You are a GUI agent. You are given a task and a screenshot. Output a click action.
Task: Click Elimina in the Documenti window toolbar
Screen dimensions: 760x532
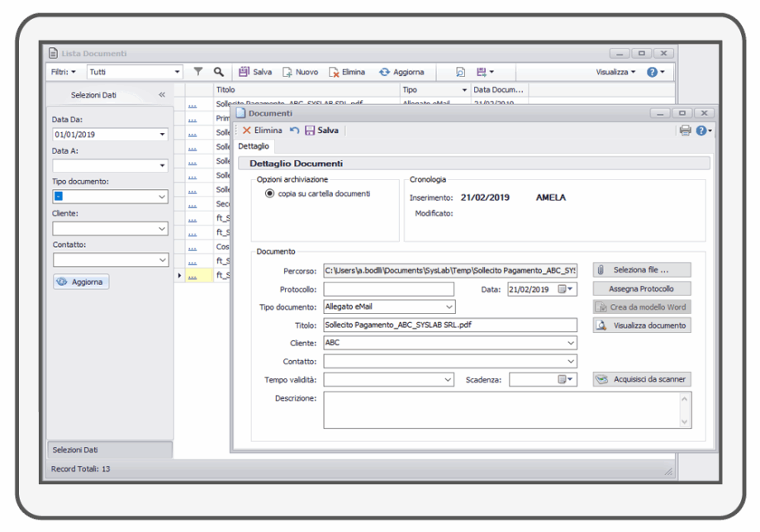coord(262,131)
